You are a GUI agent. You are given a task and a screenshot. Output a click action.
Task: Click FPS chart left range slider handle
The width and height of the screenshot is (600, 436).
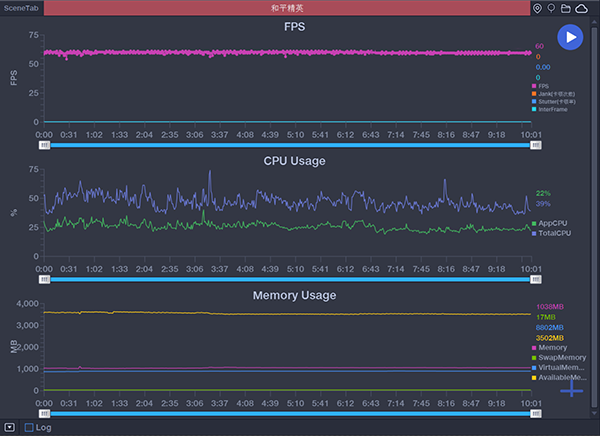[x=44, y=145]
